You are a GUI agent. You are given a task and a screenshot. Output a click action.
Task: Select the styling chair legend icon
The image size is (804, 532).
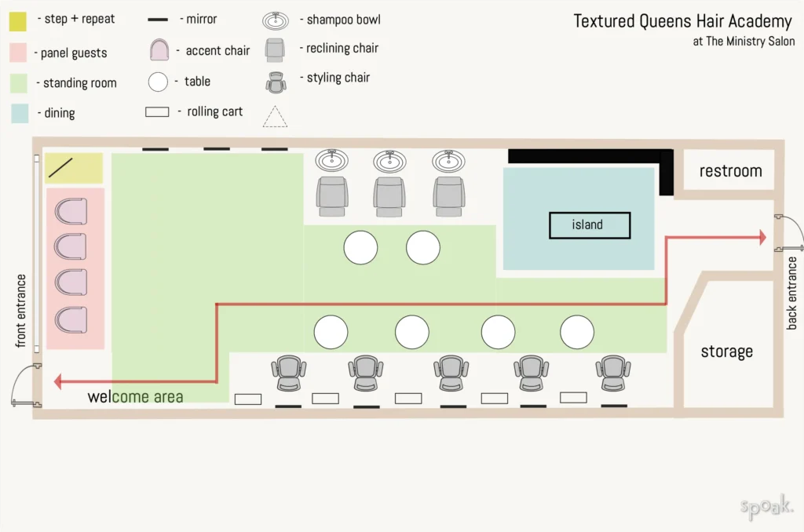pos(276,81)
